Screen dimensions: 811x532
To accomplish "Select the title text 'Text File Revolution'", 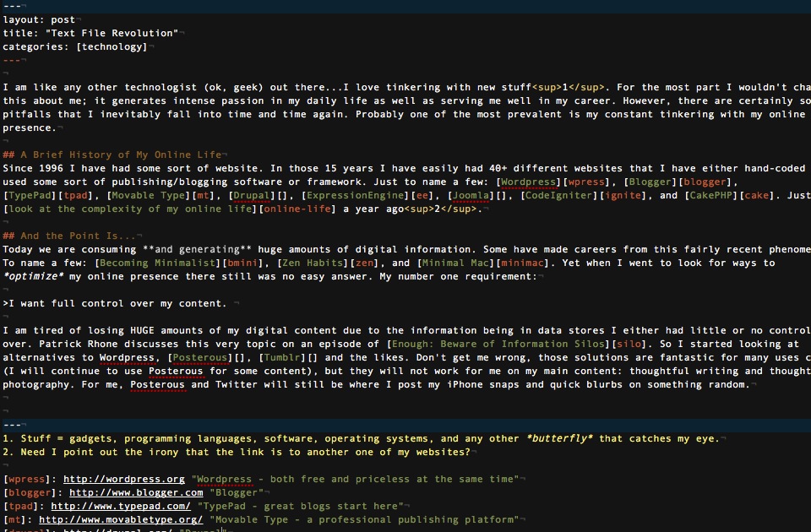I will tap(110, 33).
